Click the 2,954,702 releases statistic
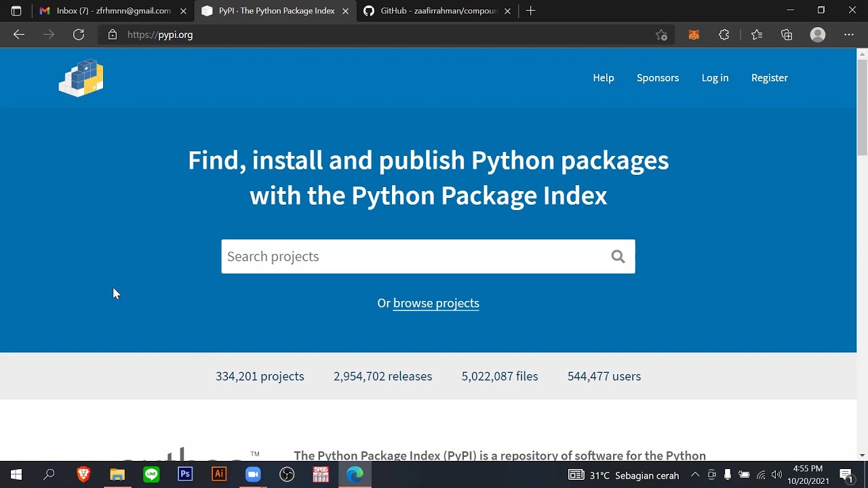868x488 pixels. tap(382, 376)
